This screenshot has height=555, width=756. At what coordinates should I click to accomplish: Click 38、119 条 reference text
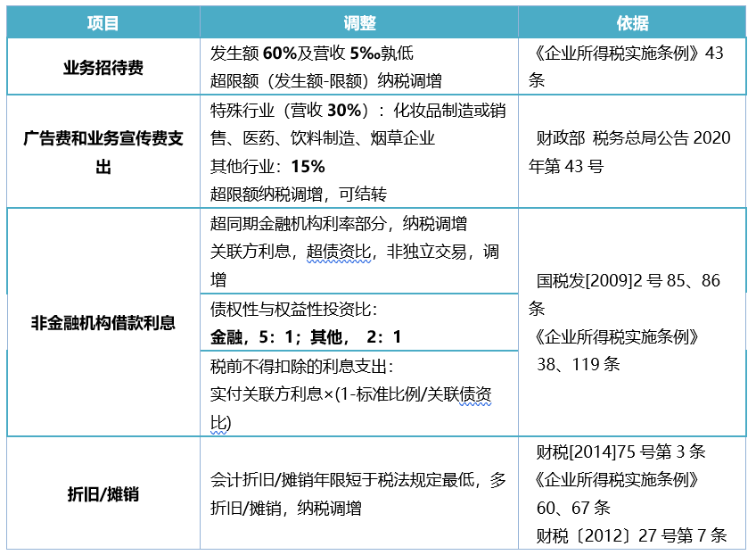[x=578, y=364]
